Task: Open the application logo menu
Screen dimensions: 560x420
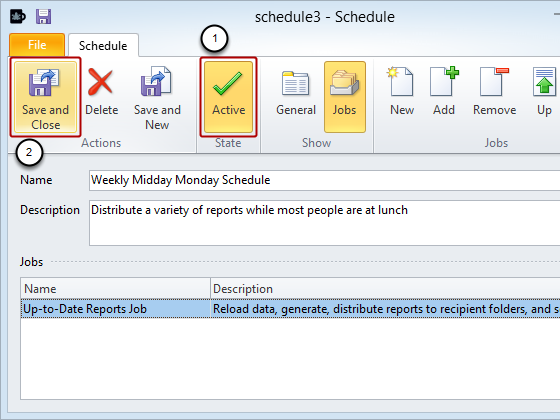Action: (18, 16)
